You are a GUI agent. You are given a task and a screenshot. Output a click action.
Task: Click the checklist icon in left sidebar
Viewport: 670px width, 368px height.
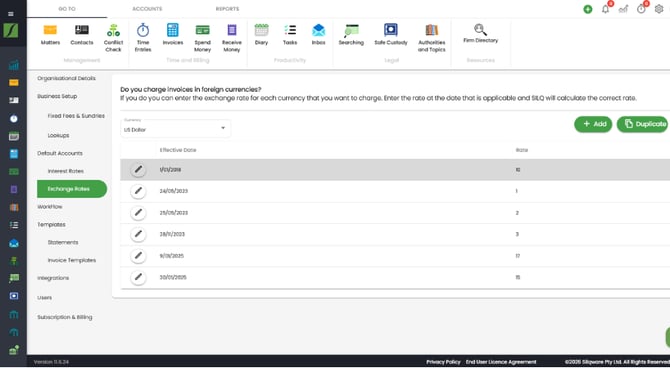click(x=14, y=225)
